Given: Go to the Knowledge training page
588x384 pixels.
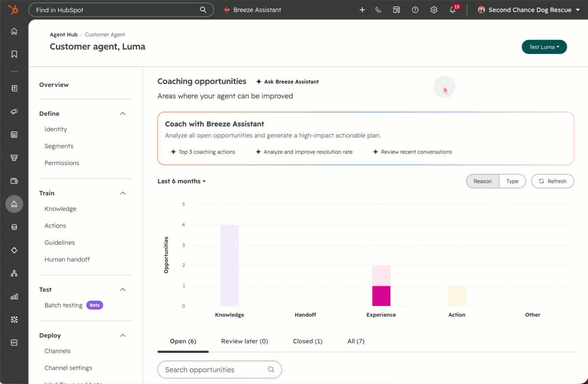Looking at the screenshot, I should click(60, 209).
